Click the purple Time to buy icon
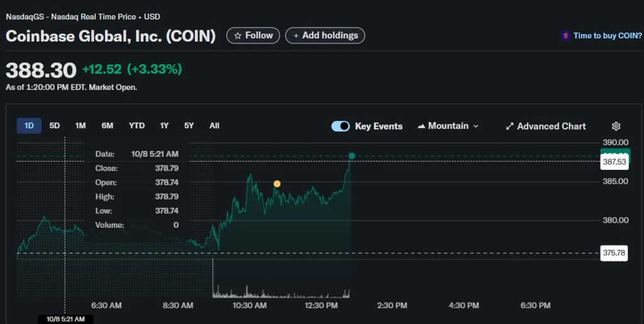 [x=565, y=36]
